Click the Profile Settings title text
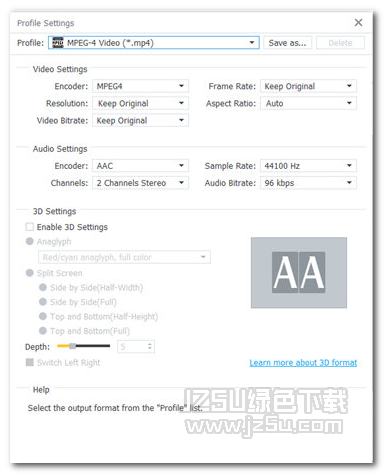The width and height of the screenshot is (384, 474). tap(46, 23)
